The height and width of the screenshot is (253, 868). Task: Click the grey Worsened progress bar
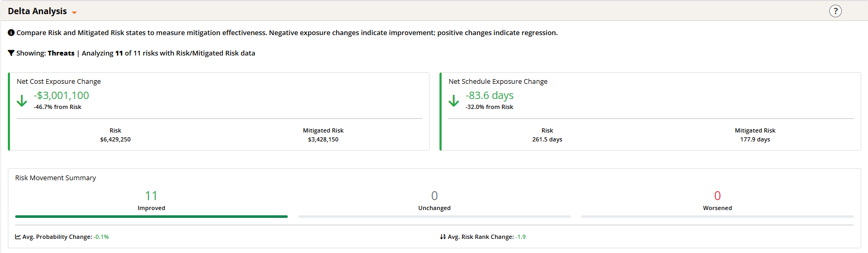[x=717, y=216]
